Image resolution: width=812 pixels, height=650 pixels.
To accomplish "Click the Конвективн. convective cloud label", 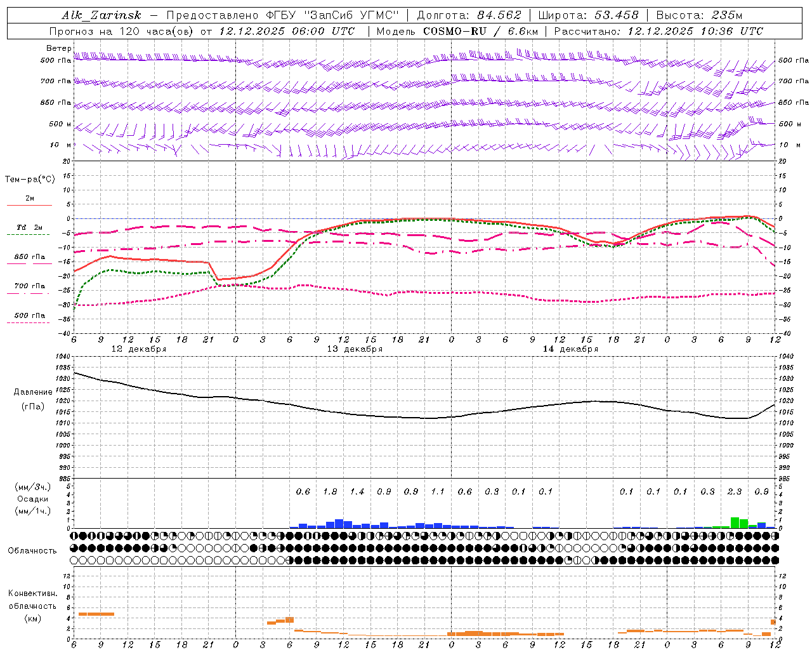I will pyautogui.click(x=32, y=594).
